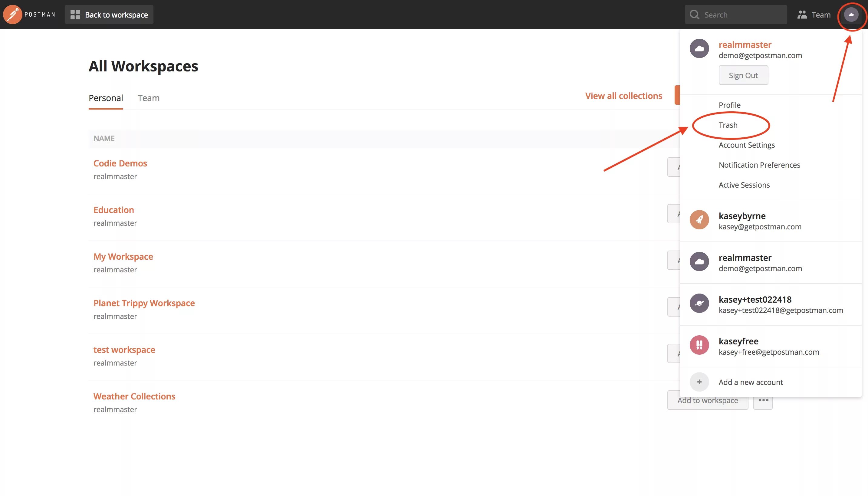Switch to kaseybyrne account name
Viewport: 868px width, 496px height.
click(x=742, y=216)
